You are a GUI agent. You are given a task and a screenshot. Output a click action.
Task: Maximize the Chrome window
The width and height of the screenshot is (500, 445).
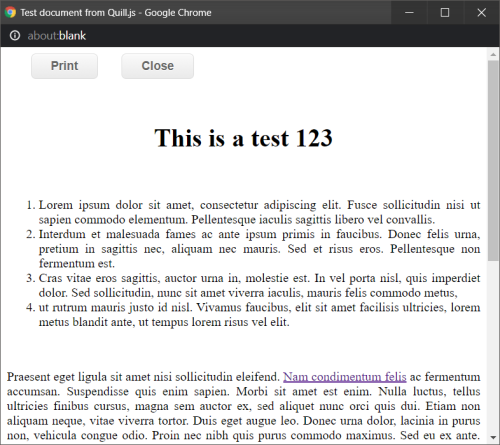445,12
